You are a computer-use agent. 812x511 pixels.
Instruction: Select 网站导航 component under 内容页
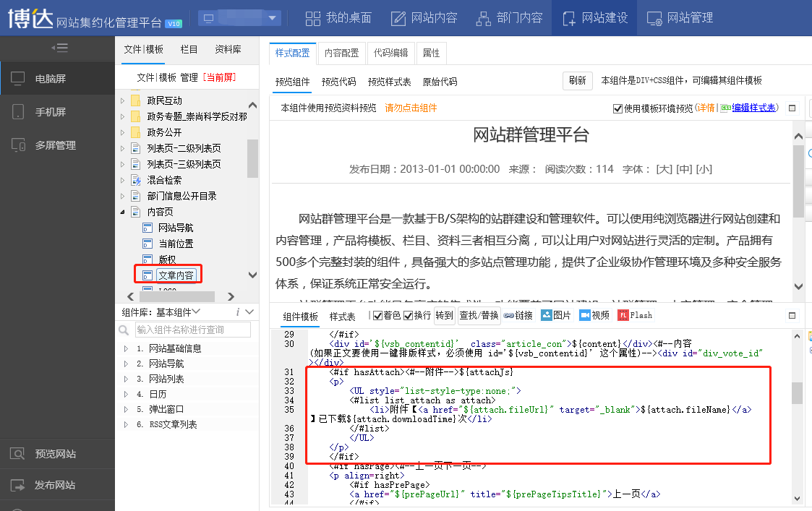(x=176, y=228)
